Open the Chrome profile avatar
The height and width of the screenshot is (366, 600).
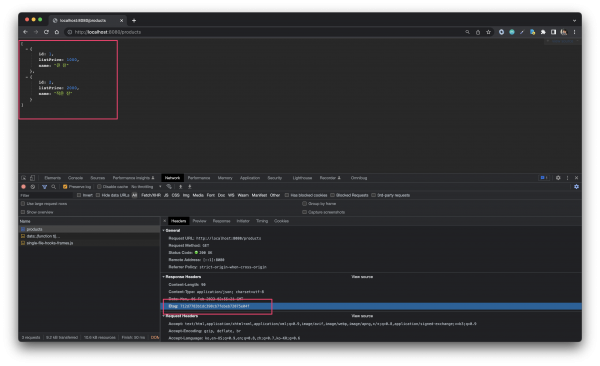coord(564,32)
